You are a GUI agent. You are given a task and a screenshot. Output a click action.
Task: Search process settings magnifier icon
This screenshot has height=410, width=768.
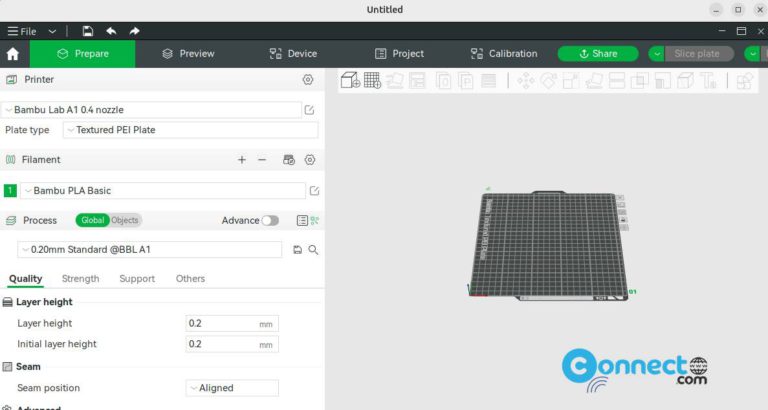(313, 250)
